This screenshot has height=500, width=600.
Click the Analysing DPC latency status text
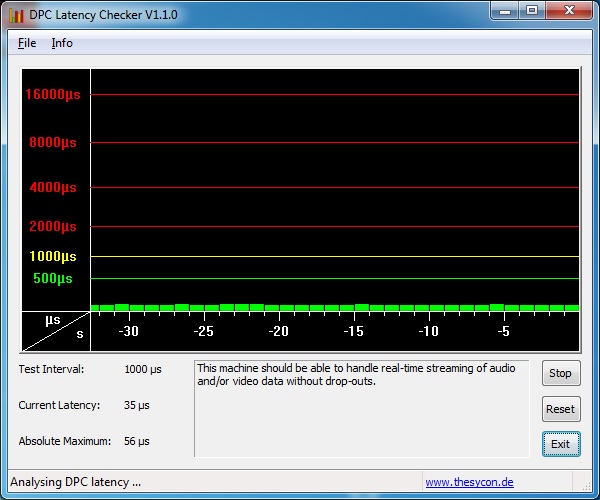tap(75, 482)
